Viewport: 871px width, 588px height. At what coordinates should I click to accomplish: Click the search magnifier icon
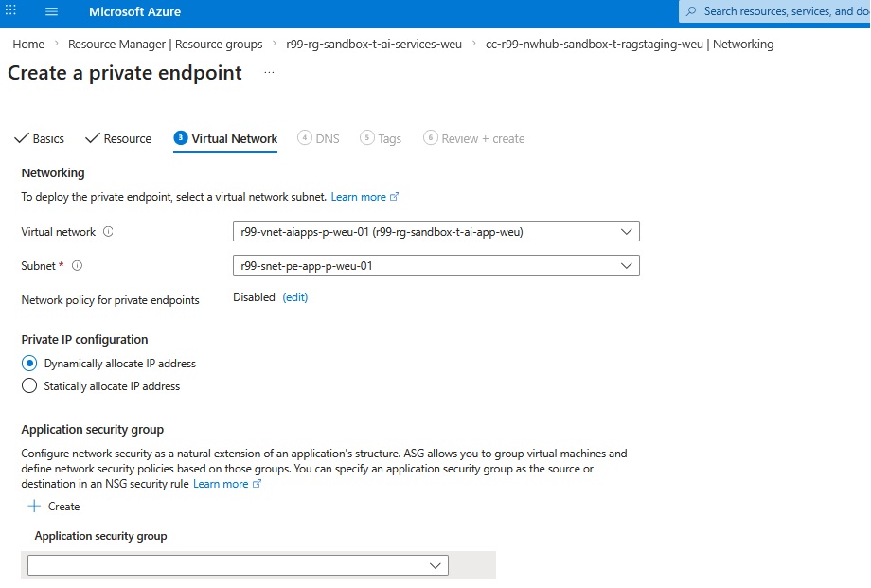tap(691, 12)
